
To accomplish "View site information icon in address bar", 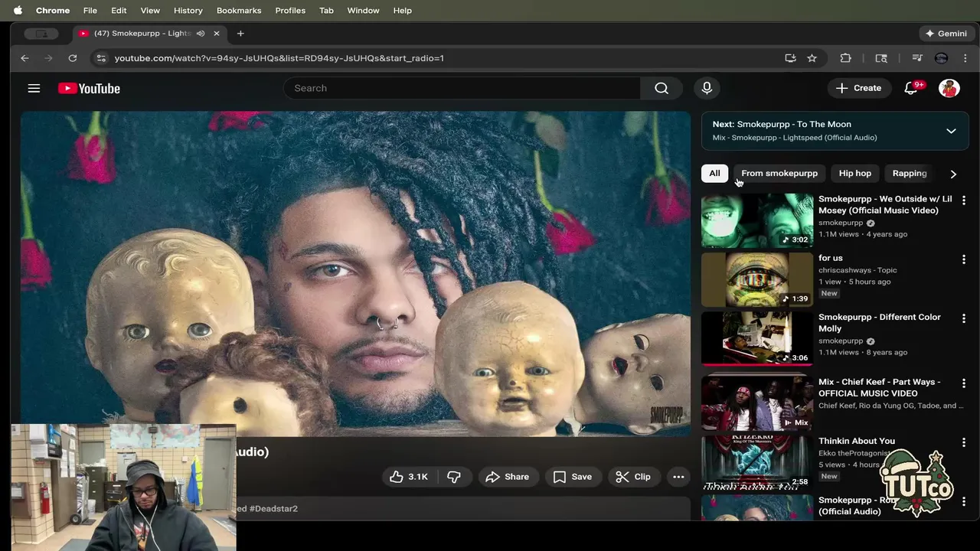I will coord(100,58).
